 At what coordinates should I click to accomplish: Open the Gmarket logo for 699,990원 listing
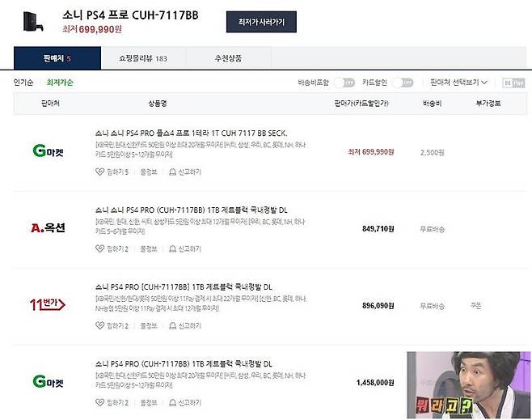point(48,151)
